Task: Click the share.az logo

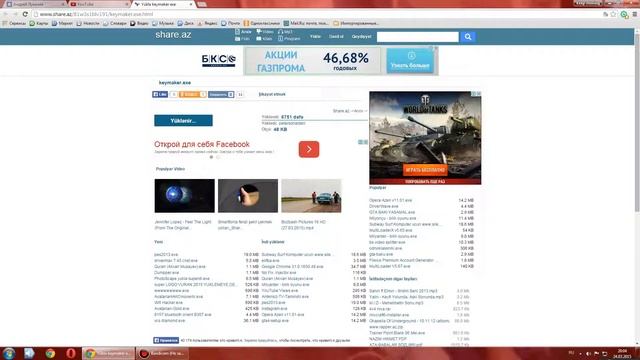Action: click(x=173, y=35)
